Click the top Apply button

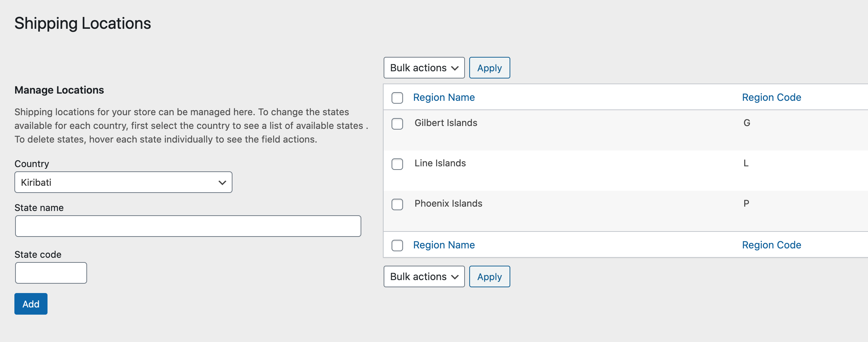(489, 68)
